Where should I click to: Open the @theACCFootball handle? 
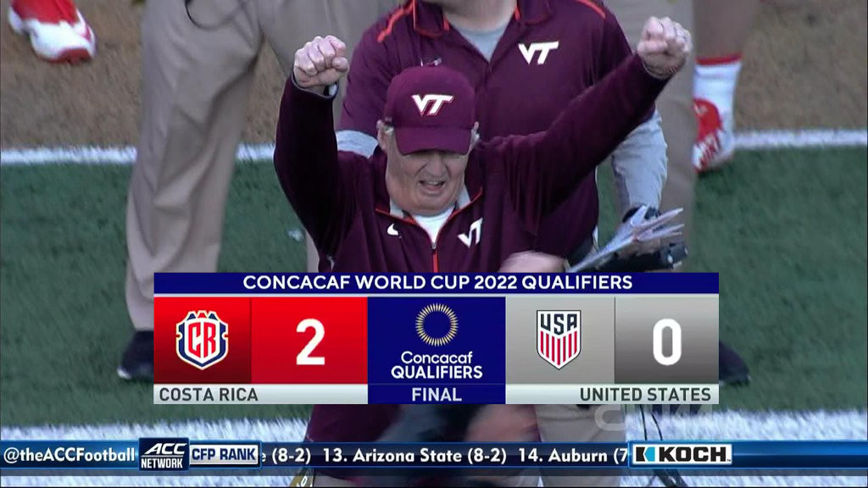click(70, 455)
